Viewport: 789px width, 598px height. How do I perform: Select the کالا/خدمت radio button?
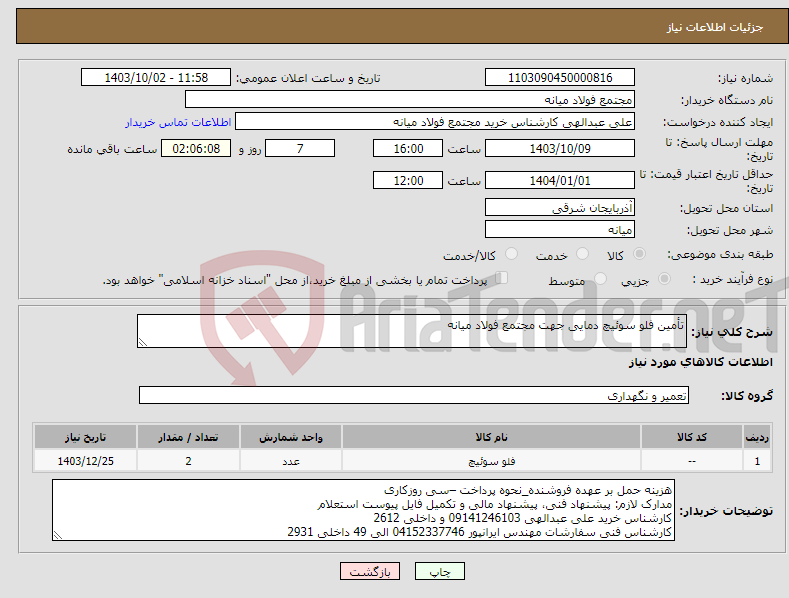click(x=511, y=254)
